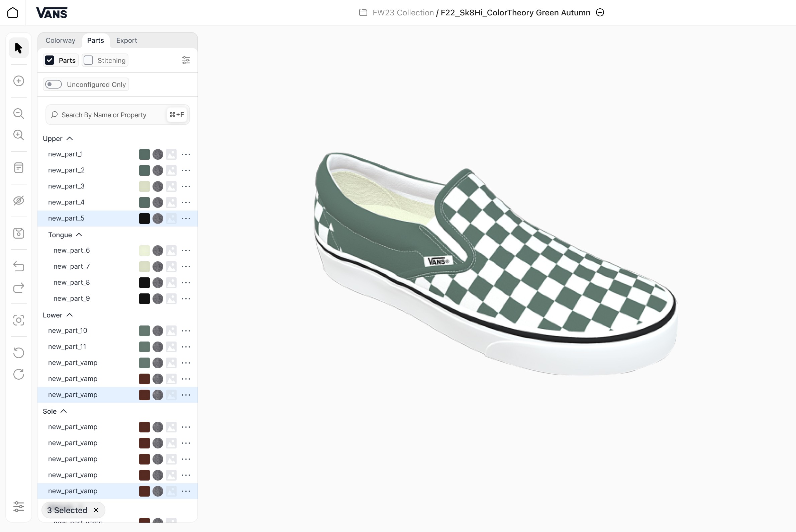Image resolution: width=796 pixels, height=532 pixels.
Task: Undo the last action
Action: [19, 266]
